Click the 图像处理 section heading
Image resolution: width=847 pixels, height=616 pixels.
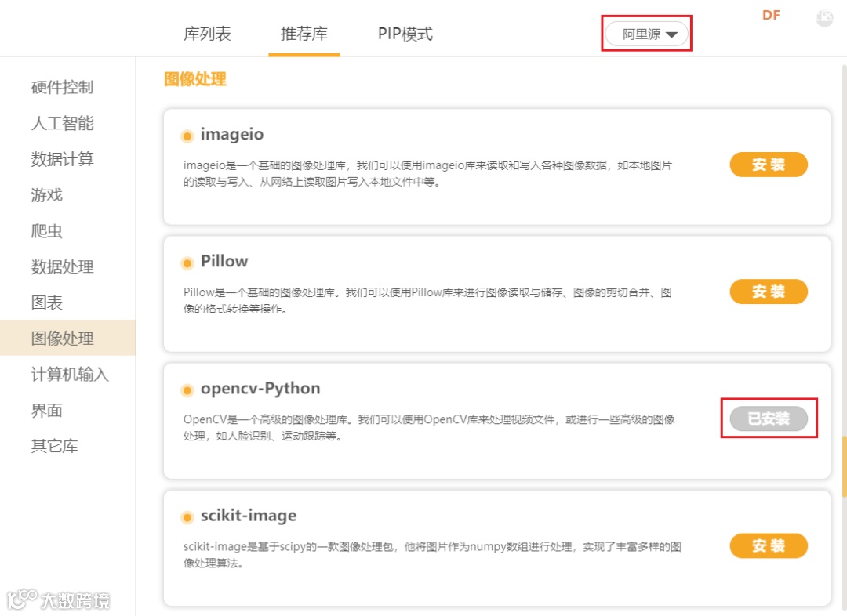[x=195, y=79]
